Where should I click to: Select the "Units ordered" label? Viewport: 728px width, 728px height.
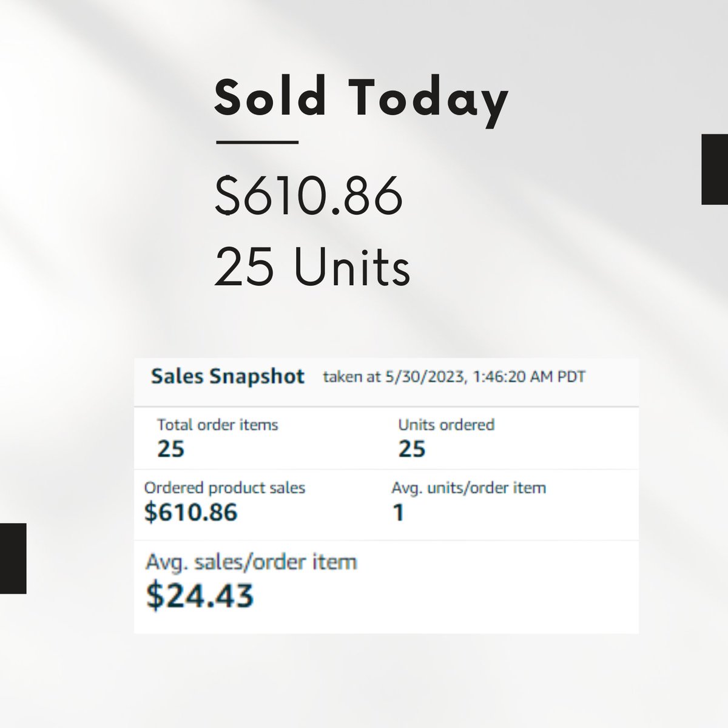446,425
